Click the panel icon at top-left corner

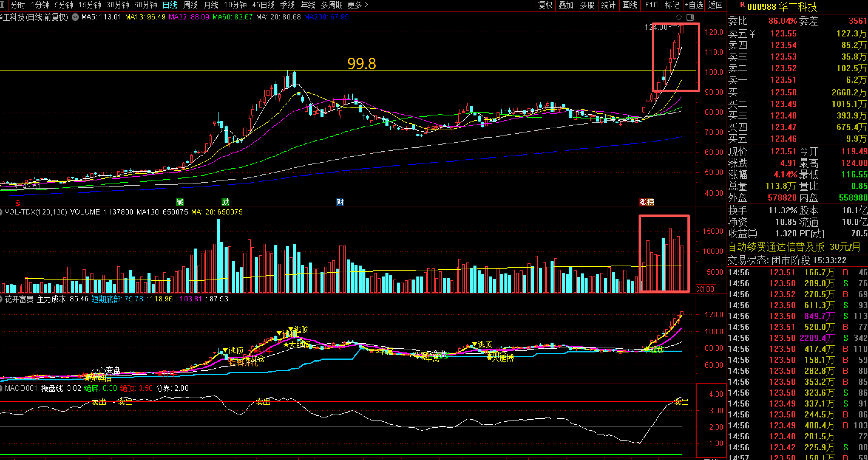click(x=2, y=5)
